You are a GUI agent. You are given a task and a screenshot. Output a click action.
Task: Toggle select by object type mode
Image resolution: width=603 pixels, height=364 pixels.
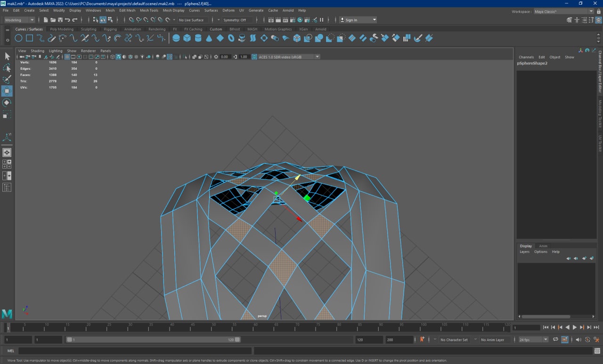point(103,20)
